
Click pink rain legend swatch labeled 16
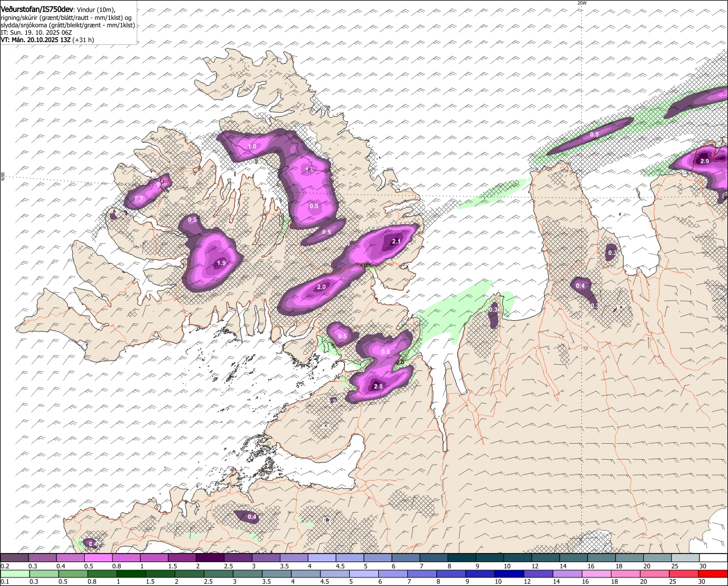click(597, 573)
